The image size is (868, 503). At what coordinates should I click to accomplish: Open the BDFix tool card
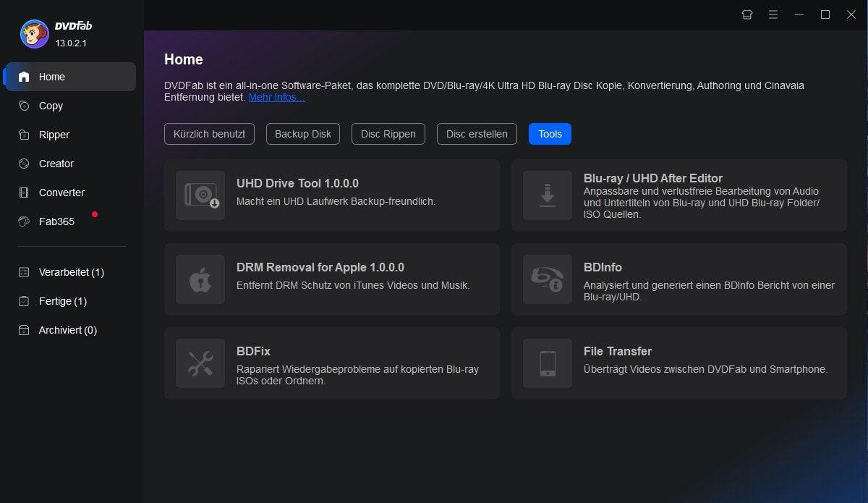[332, 363]
